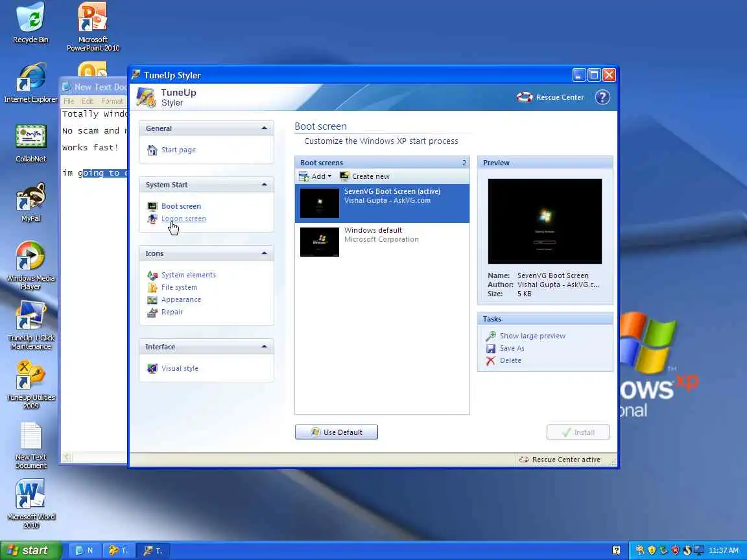Screen dimensions: 747x560
Task: Click the Visual style icon
Action: (x=152, y=368)
